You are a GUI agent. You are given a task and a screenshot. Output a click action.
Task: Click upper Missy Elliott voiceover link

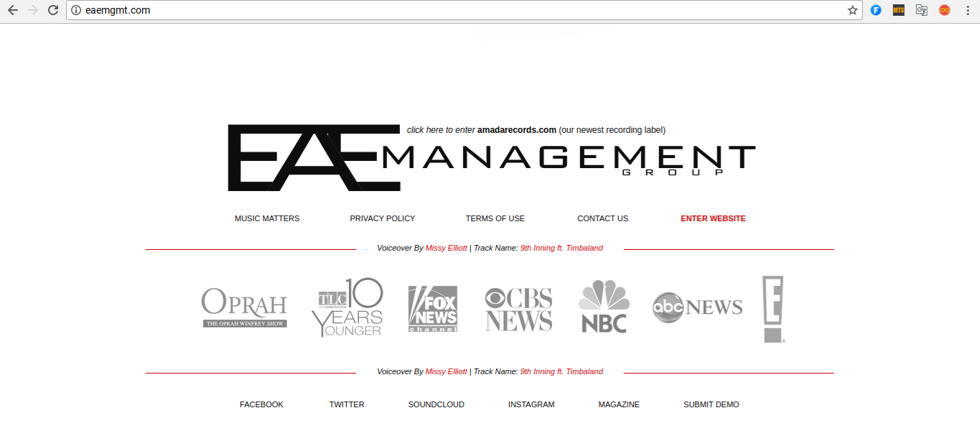pos(446,248)
